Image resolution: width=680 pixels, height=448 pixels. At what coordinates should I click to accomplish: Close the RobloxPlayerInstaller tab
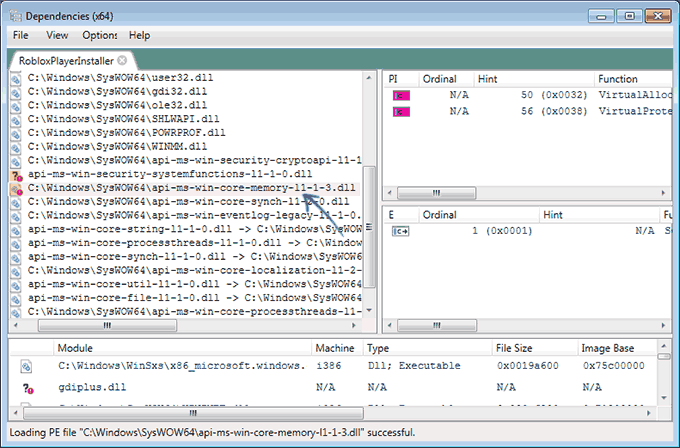tap(122, 60)
